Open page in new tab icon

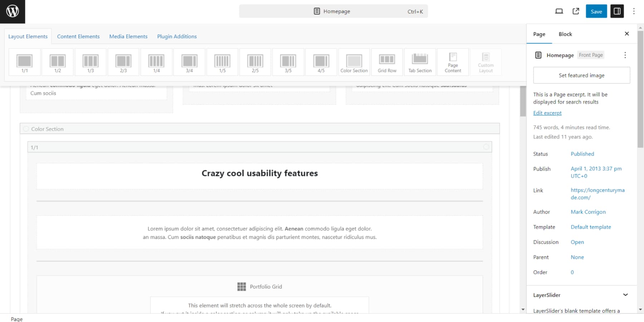576,11
